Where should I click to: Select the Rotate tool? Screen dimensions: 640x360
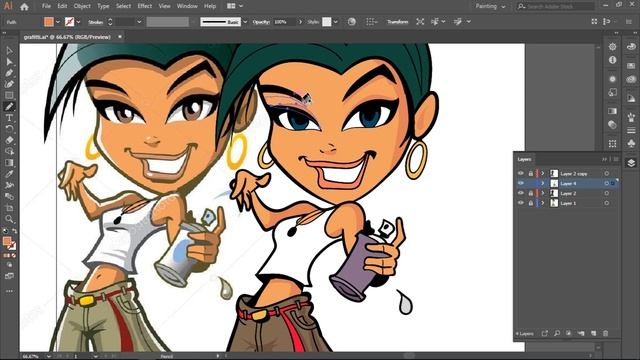pos(9,129)
